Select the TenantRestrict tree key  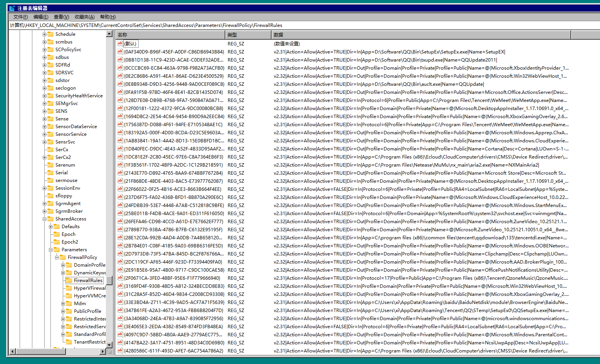click(x=89, y=342)
